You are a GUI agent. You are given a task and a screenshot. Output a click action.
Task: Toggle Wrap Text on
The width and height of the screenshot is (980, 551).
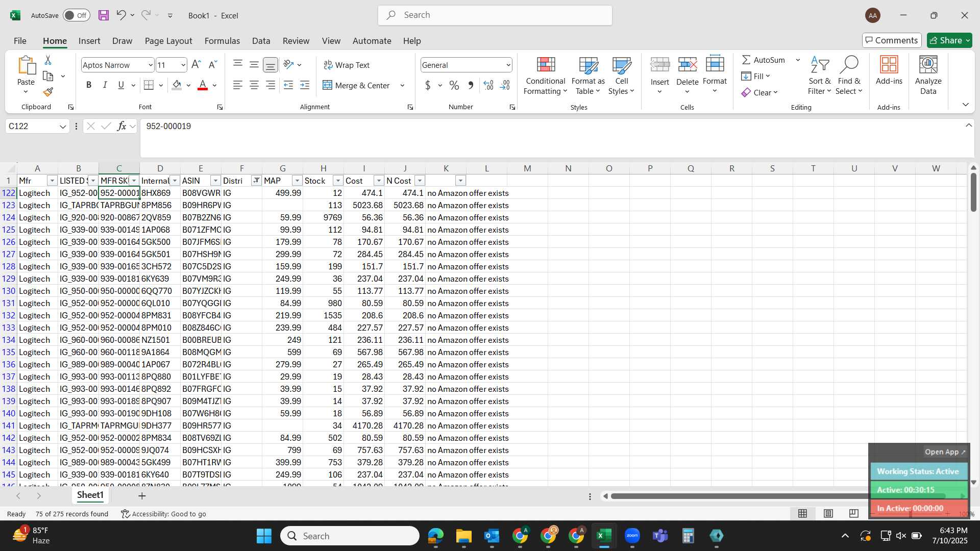tap(346, 65)
